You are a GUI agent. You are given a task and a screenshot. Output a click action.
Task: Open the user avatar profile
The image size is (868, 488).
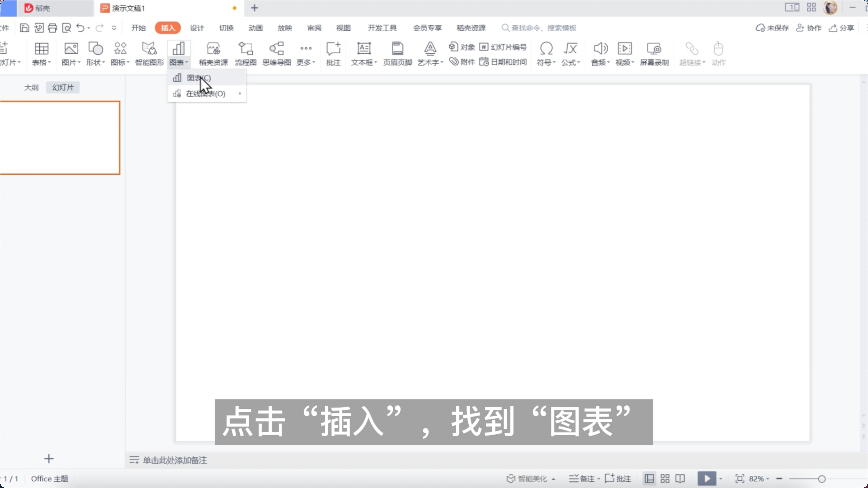830,8
